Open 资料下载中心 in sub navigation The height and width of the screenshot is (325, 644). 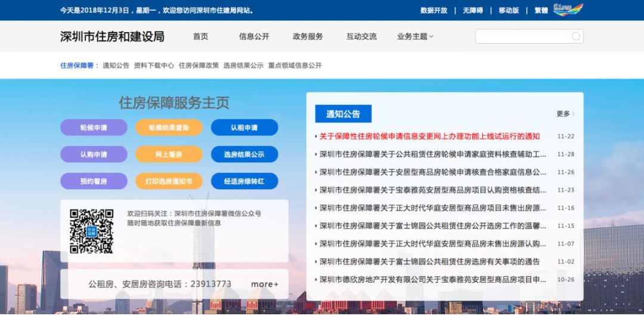(x=154, y=66)
